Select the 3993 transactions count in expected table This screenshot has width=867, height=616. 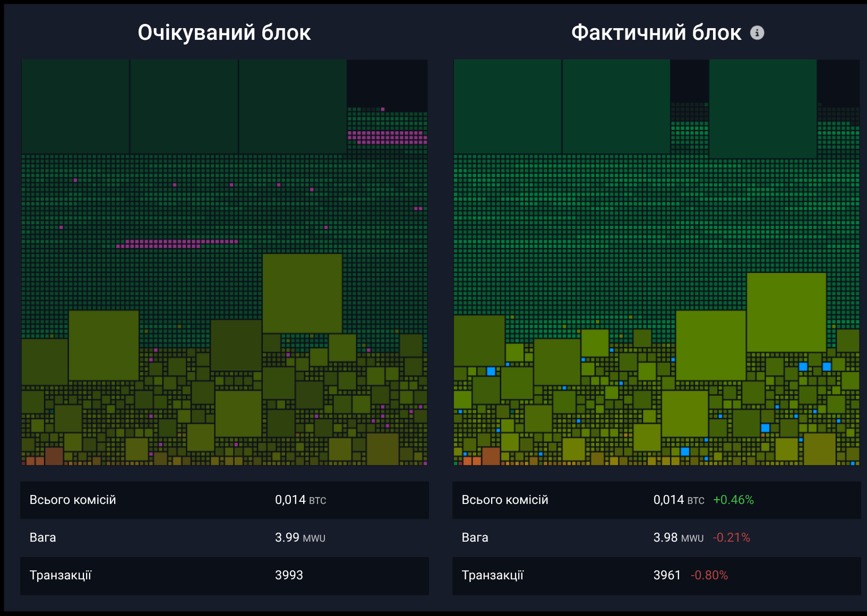pos(289,576)
